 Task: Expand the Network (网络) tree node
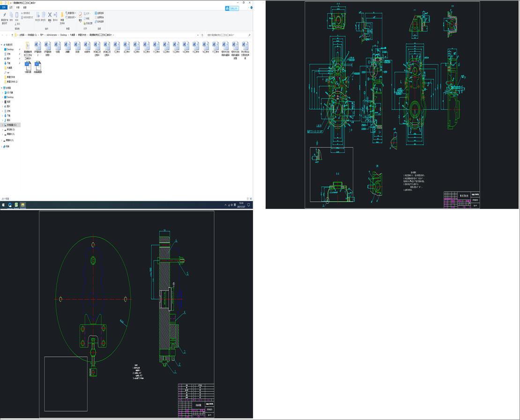[x=1, y=146]
